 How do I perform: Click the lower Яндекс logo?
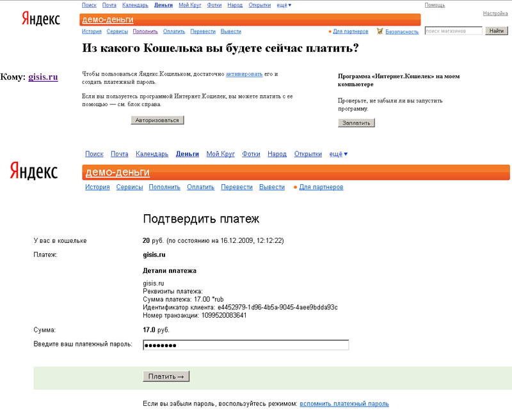pos(34,170)
